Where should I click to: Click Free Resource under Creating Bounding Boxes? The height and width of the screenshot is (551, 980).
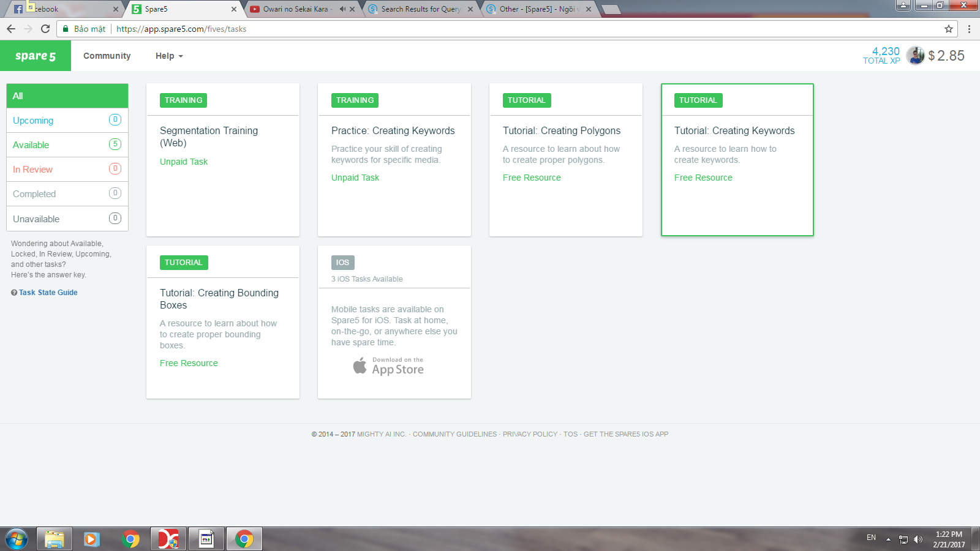coord(189,363)
